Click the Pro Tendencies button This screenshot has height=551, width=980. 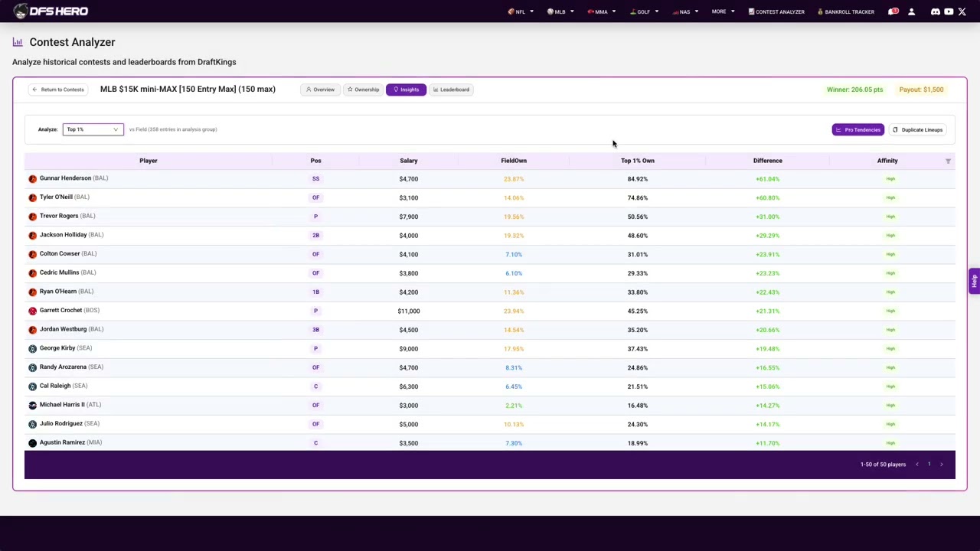point(858,129)
